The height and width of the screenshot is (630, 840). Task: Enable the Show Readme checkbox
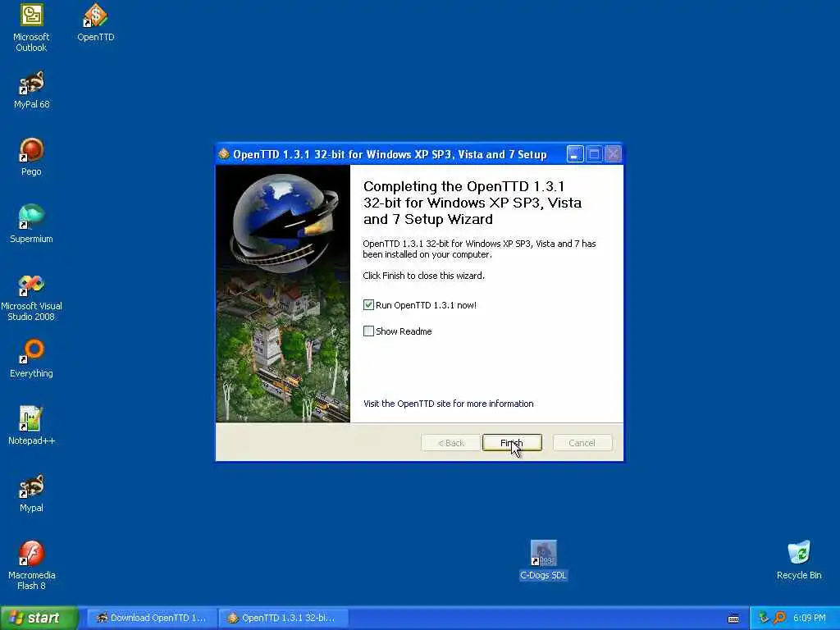click(x=368, y=331)
